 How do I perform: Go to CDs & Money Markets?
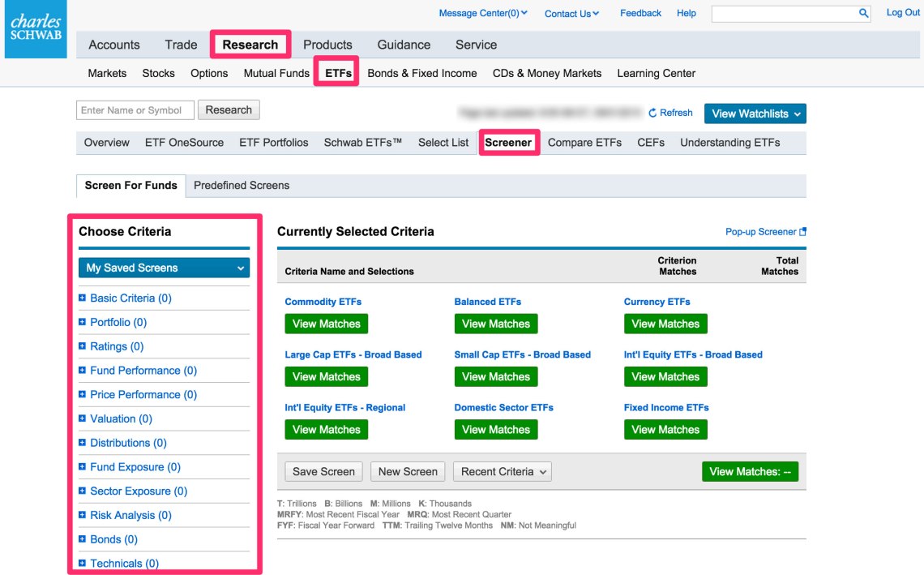pos(547,73)
